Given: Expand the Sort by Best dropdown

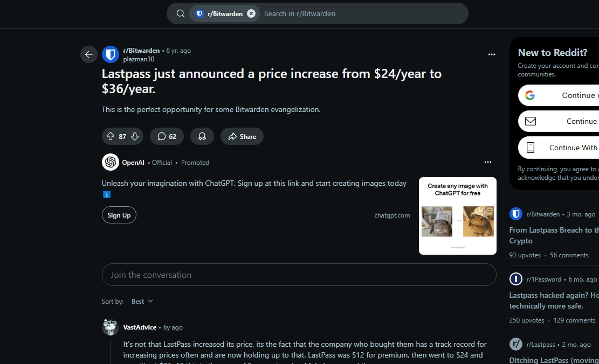Looking at the screenshot, I should 142,302.
